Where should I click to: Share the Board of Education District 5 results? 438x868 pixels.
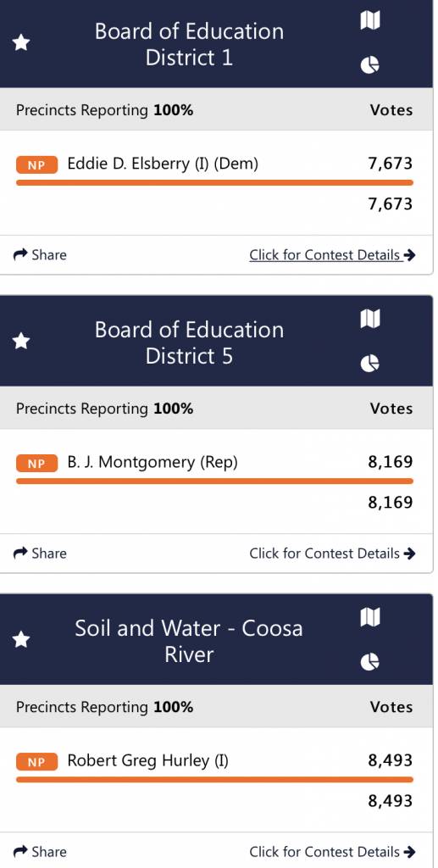pyautogui.click(x=40, y=553)
